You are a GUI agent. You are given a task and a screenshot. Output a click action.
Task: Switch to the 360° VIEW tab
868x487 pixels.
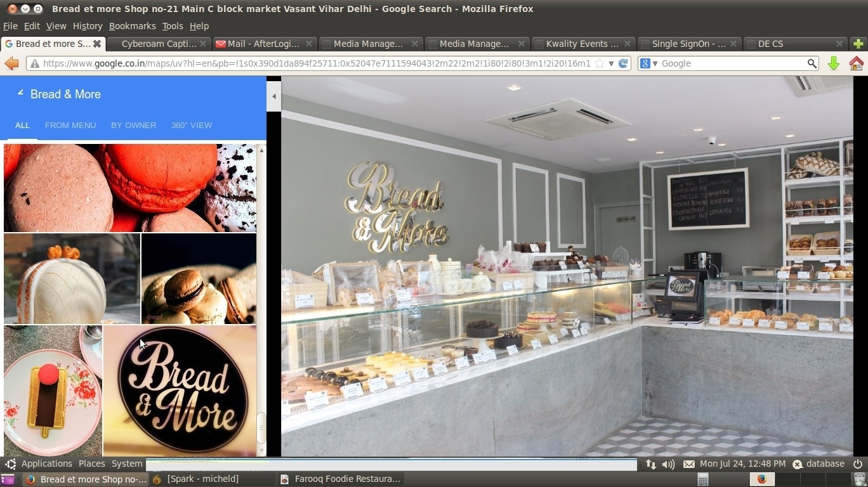coord(192,125)
